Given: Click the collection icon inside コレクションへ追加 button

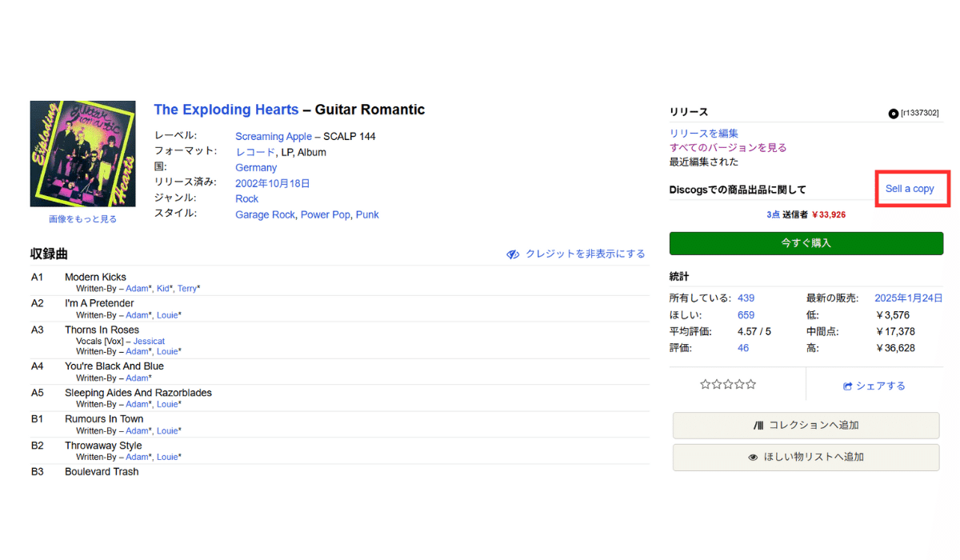Looking at the screenshot, I should 760,426.
